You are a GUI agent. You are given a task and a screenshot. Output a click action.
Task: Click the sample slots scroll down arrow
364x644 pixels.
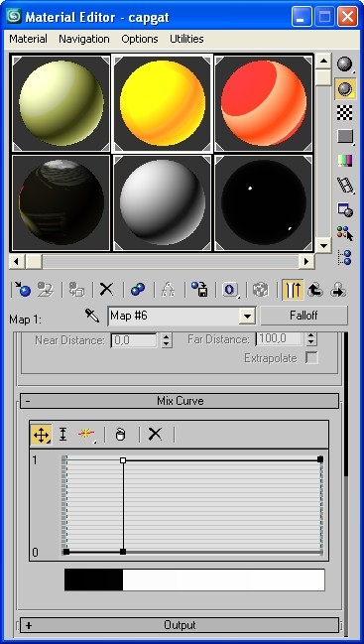323,246
